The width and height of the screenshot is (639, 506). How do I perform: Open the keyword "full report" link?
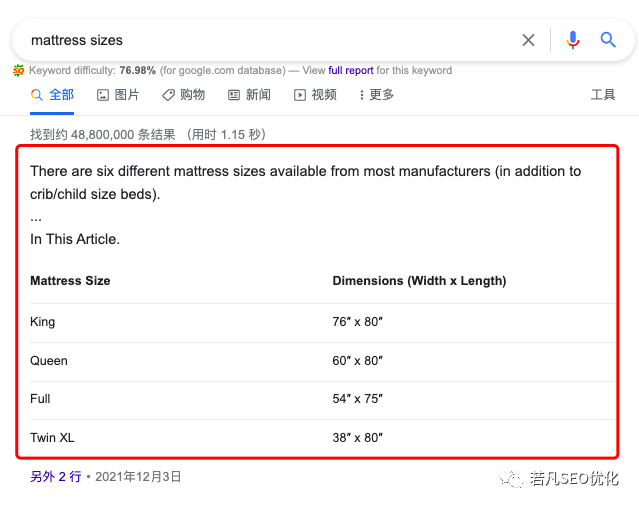[350, 71]
